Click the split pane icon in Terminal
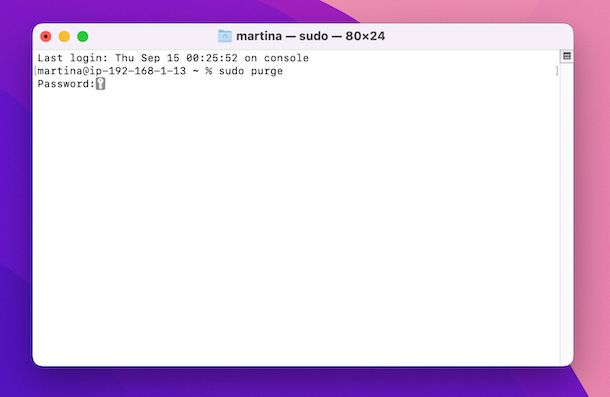This screenshot has width=610, height=397. [x=567, y=56]
